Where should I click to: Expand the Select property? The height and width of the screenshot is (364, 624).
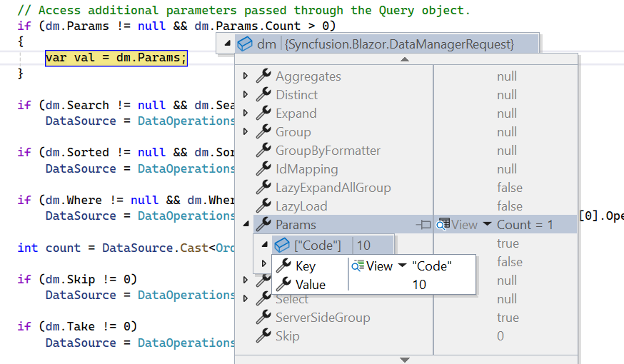click(x=245, y=298)
